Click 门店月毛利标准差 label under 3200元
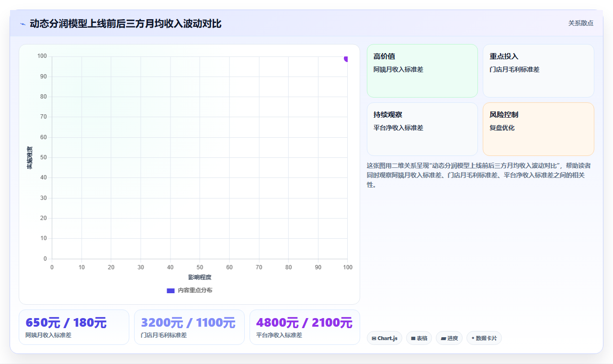 coord(164,335)
